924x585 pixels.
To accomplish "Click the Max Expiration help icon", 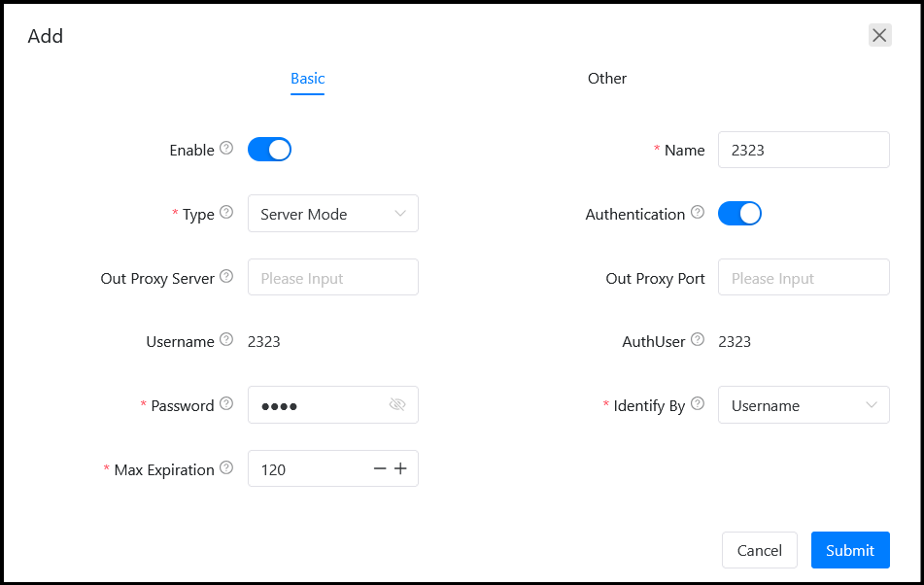I will point(226,467).
